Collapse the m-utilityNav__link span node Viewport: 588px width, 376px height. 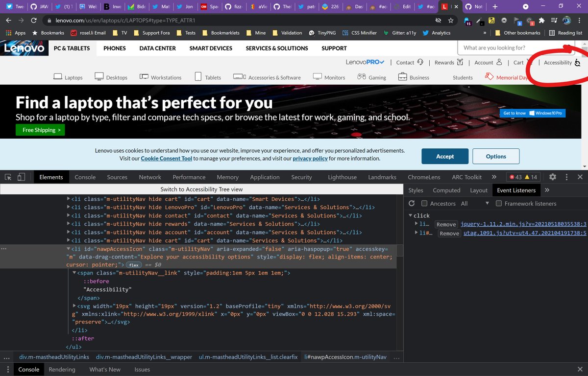[x=74, y=273]
